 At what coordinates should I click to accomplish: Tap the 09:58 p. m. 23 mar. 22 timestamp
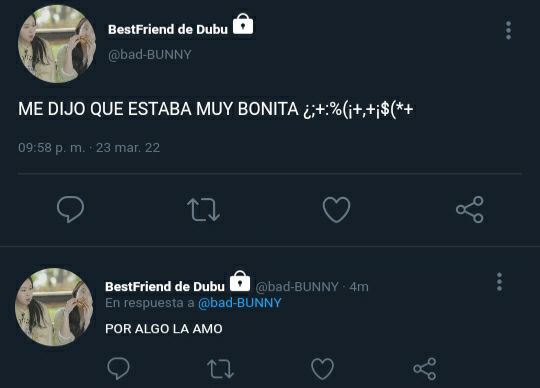pos(89,148)
